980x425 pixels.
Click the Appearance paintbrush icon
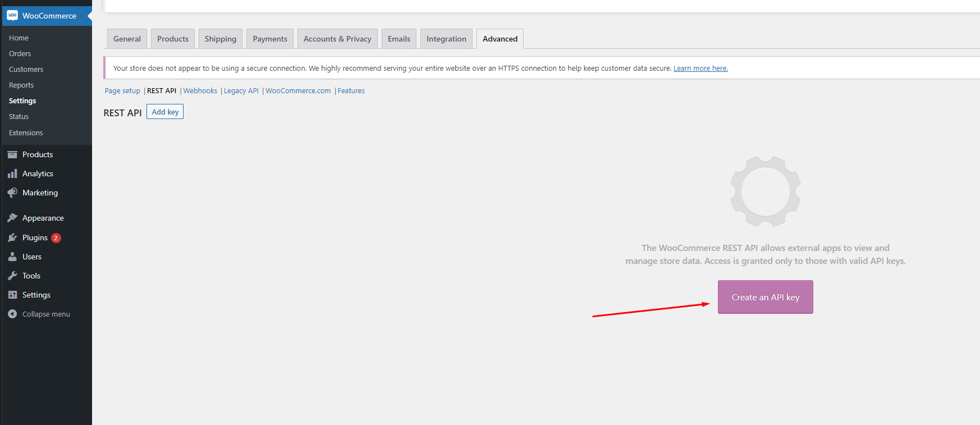12,218
